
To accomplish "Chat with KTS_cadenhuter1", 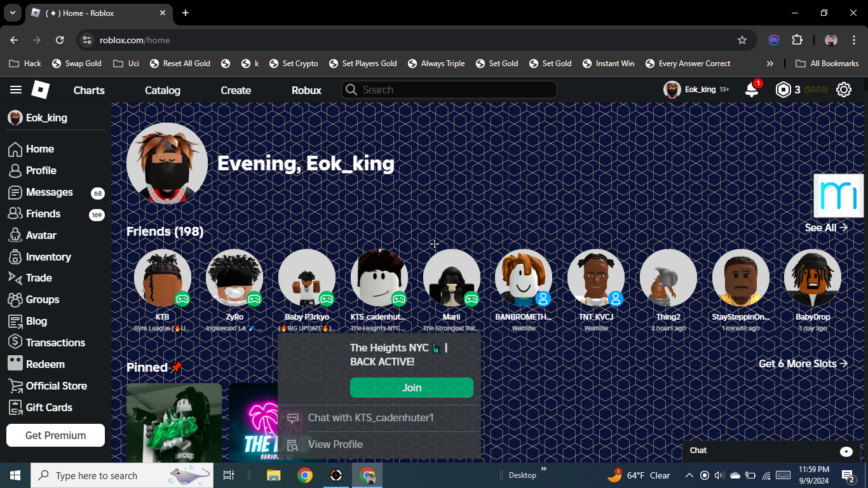I will 379,418.
